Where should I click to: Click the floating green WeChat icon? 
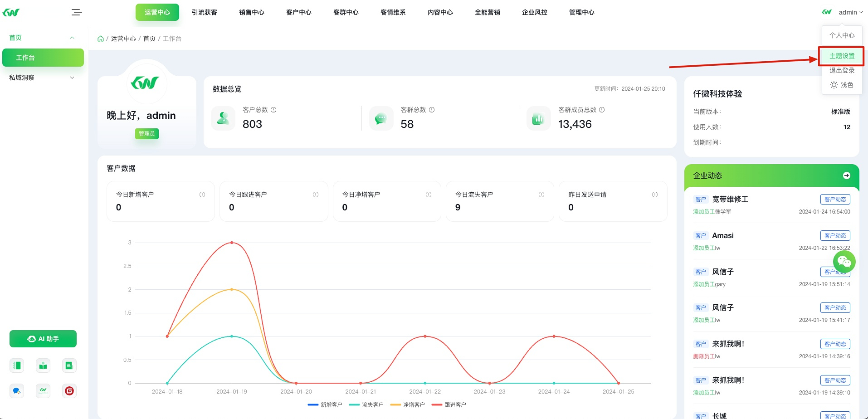coord(844,261)
